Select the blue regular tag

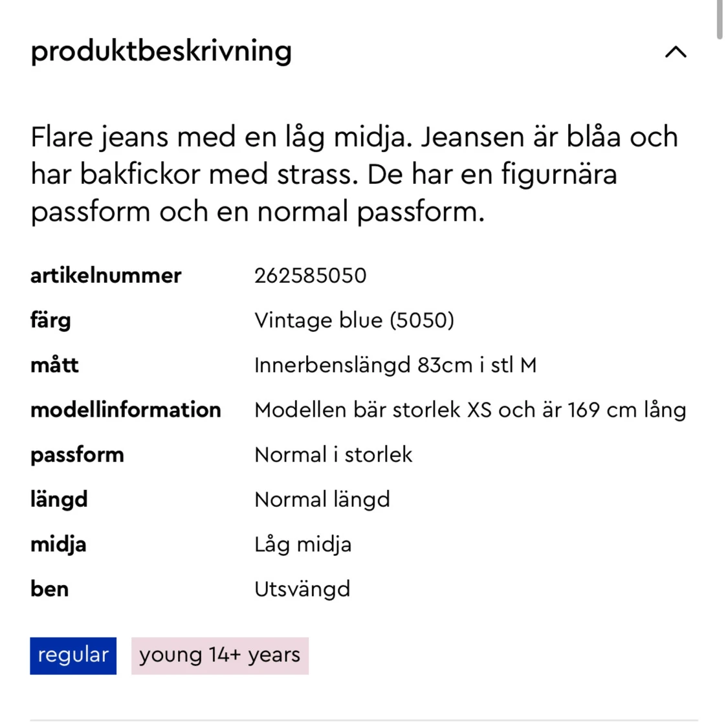click(73, 656)
